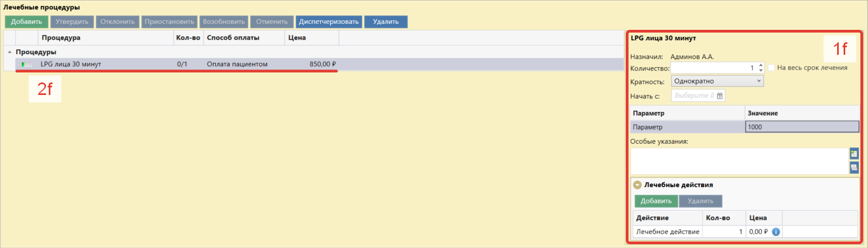This screenshot has height=248, width=868.
Task: Open the Кратность dropdown set to Однократно
Action: [717, 81]
